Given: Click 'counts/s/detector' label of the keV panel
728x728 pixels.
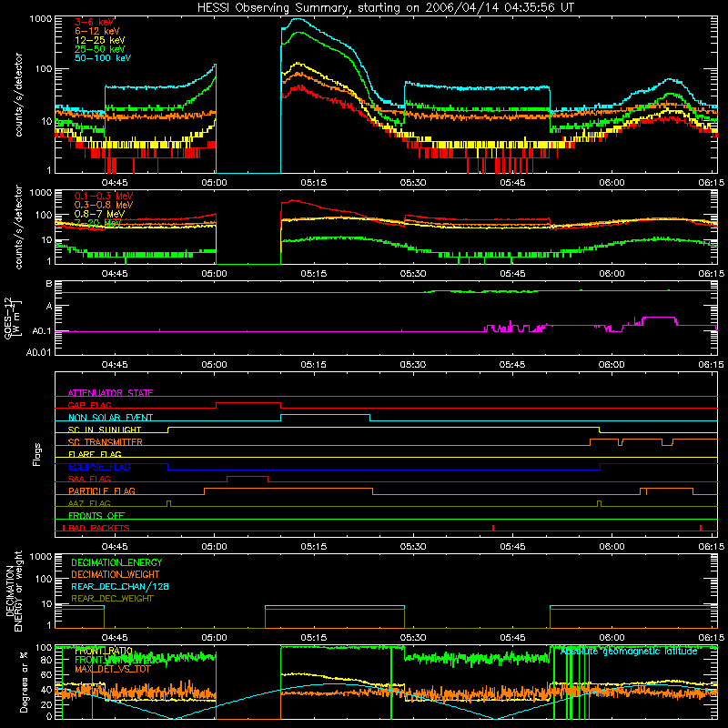Looking at the screenshot, I should coord(18,95).
